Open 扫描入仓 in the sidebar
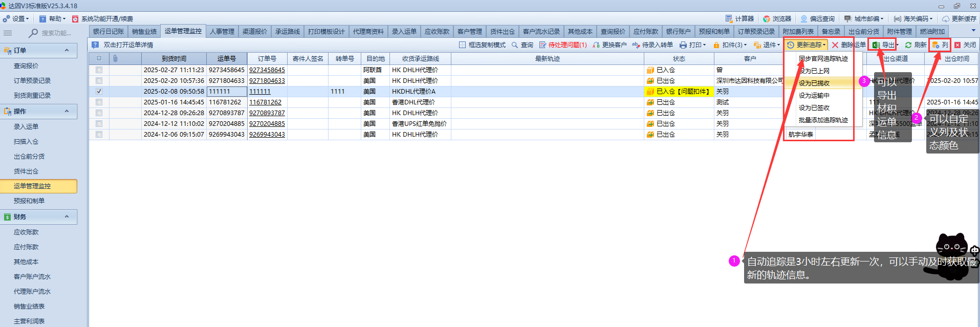The width and height of the screenshot is (980, 327). tap(26, 142)
